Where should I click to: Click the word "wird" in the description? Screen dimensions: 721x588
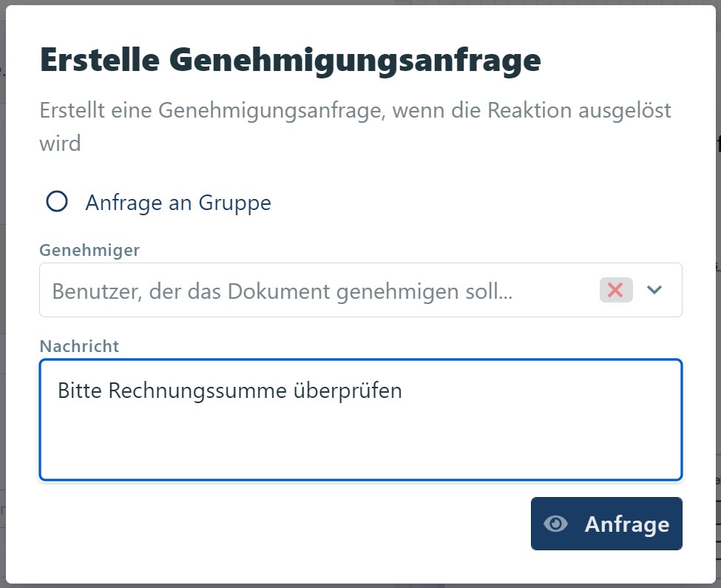(x=60, y=143)
